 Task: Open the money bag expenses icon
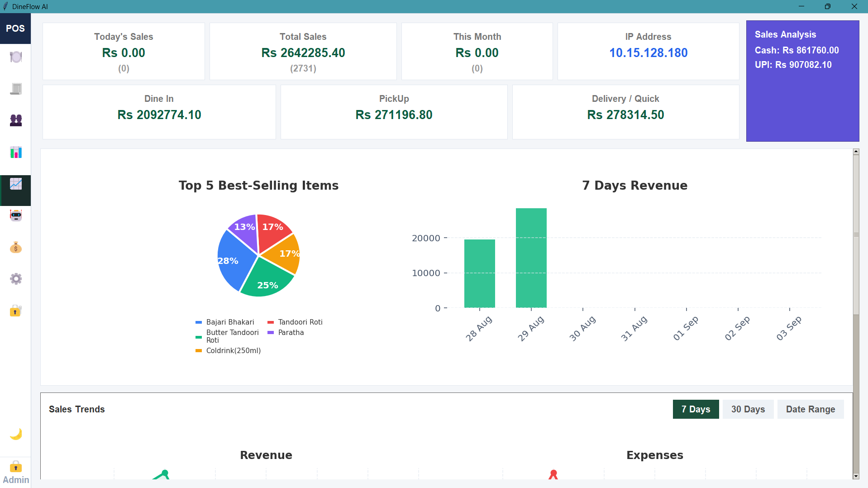point(16,247)
